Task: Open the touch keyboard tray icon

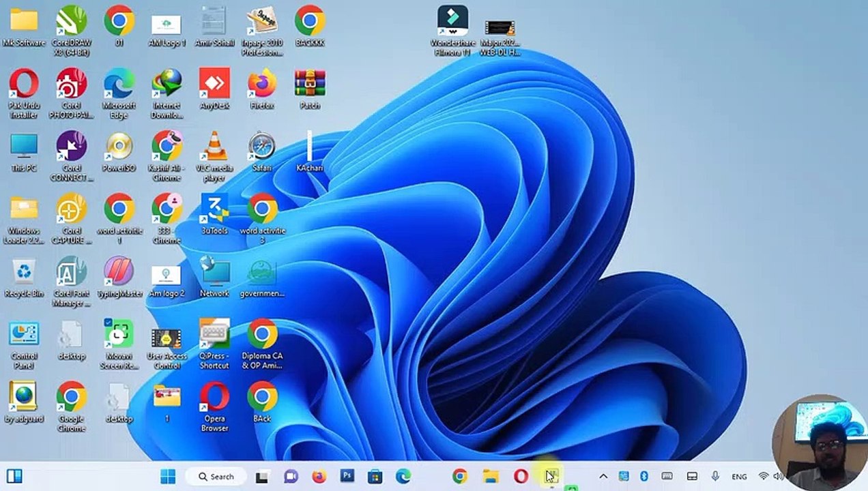Action: (667, 477)
